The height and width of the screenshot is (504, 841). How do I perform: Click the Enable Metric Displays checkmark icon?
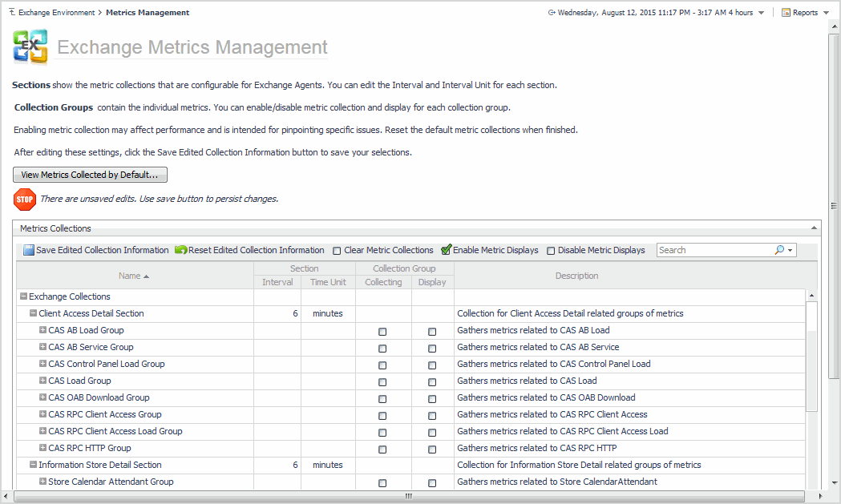pyautogui.click(x=447, y=251)
